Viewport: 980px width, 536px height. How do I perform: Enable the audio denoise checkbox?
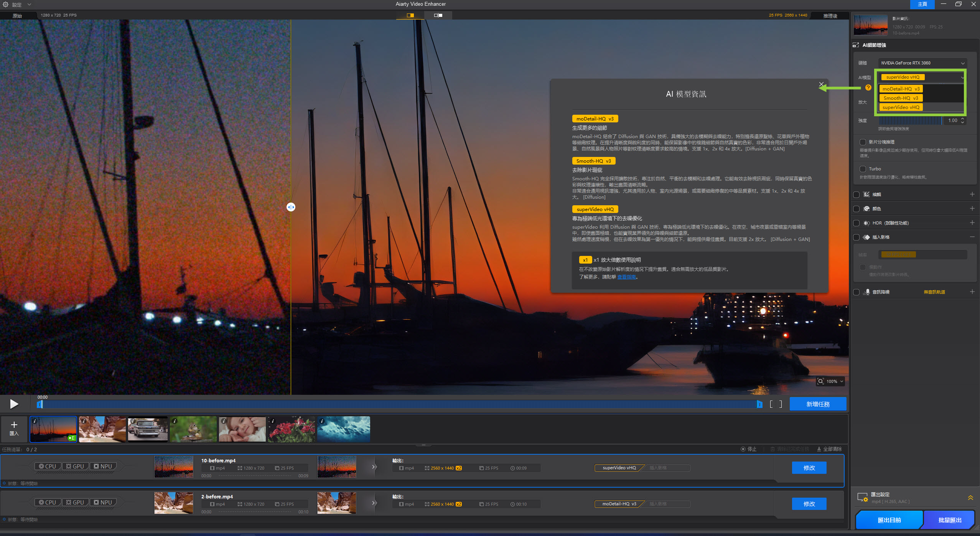tap(856, 292)
